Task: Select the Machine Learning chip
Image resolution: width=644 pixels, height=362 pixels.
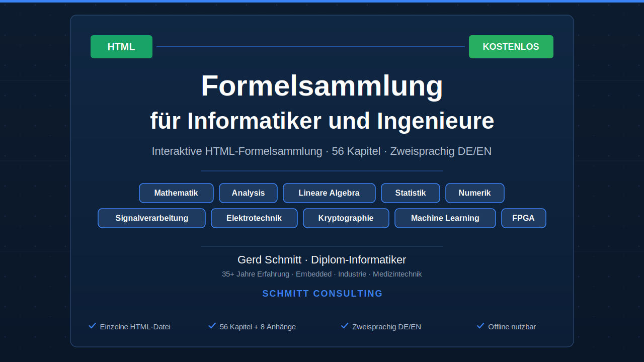Action: [x=445, y=218]
